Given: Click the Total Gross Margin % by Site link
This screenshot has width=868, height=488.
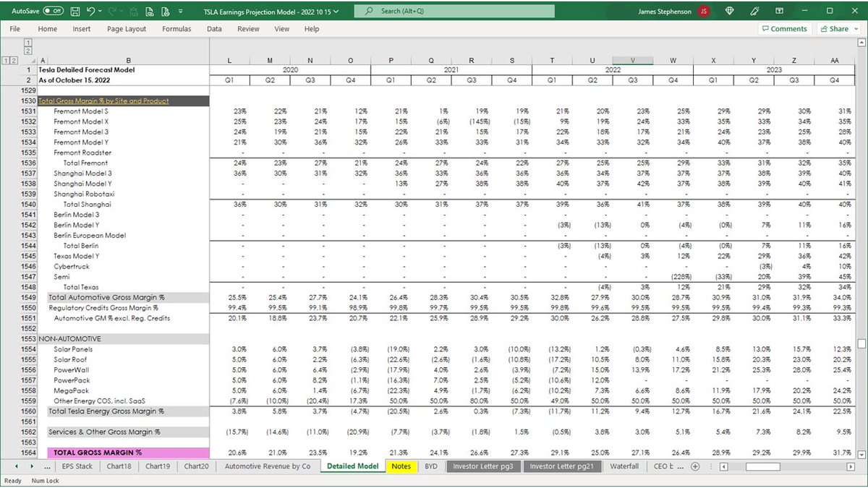Looking at the screenshot, I should 104,101.
